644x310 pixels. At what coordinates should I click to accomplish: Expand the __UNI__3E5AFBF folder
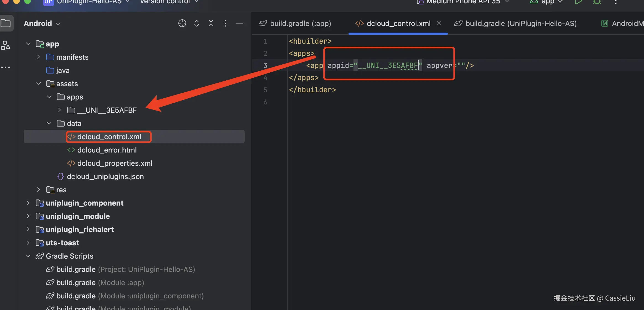tap(59, 110)
